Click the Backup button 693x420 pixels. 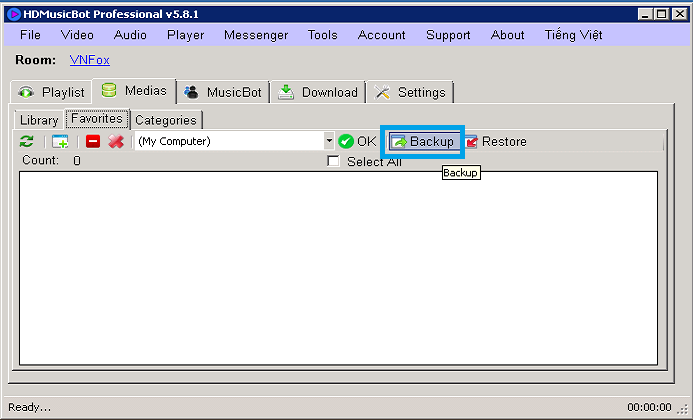click(x=424, y=142)
